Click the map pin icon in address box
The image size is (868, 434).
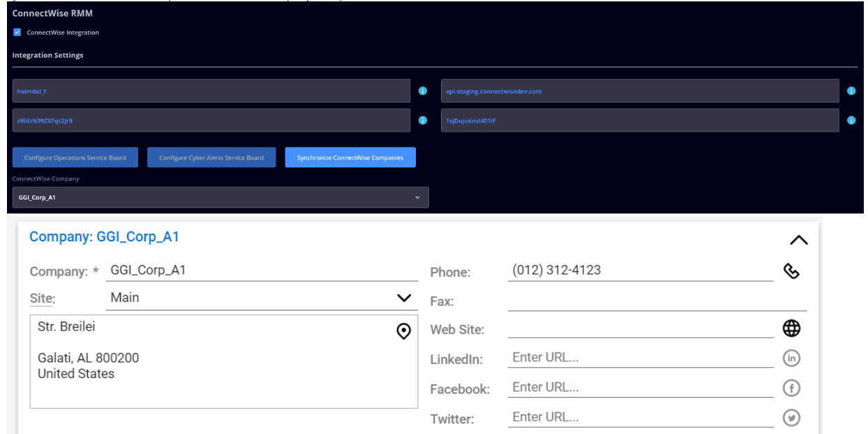pos(403,331)
